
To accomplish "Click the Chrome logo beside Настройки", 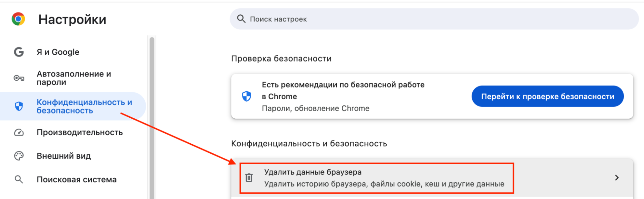I will (x=18, y=19).
